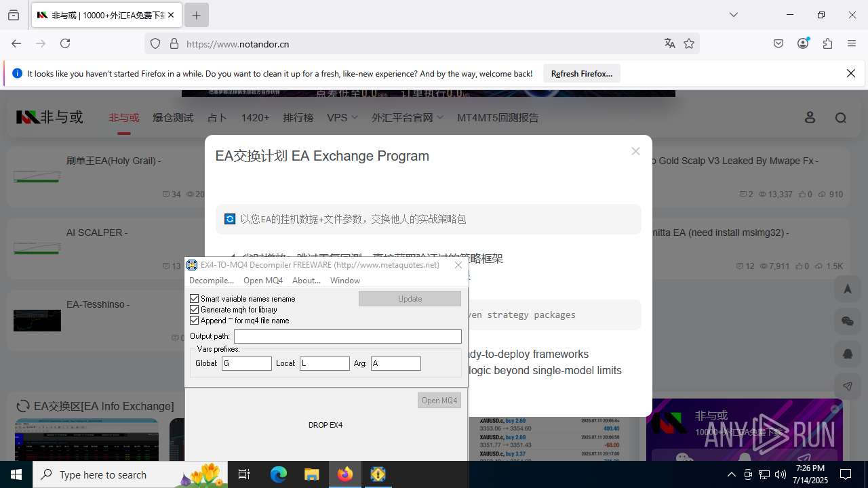The image size is (868, 488).
Task: Switch to Firefox taskbar icon
Action: point(345,474)
